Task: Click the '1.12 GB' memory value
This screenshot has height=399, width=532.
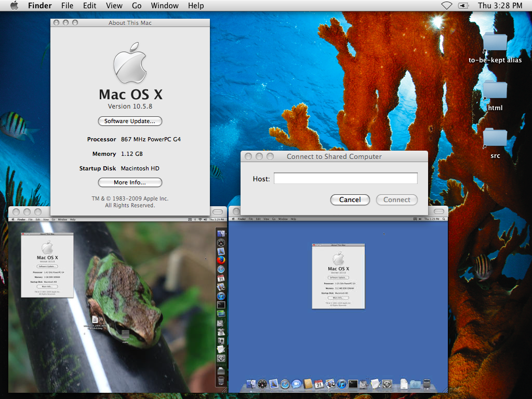Action: (131, 154)
